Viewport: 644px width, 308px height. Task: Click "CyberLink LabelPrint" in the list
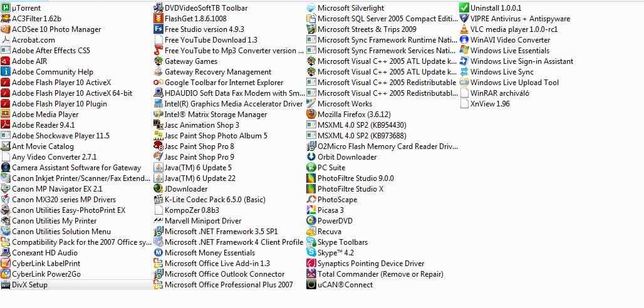pyautogui.click(x=46, y=263)
